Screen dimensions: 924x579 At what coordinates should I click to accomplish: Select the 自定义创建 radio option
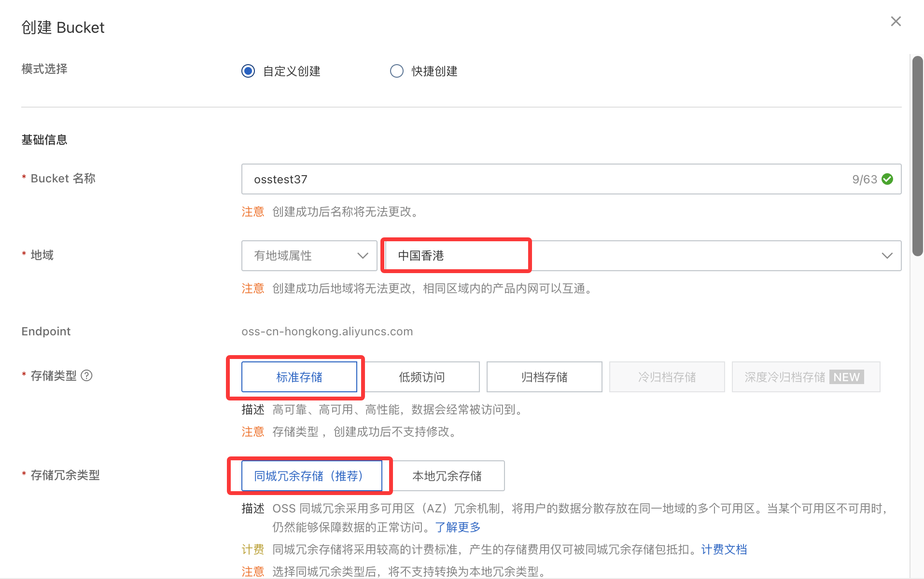(x=248, y=71)
